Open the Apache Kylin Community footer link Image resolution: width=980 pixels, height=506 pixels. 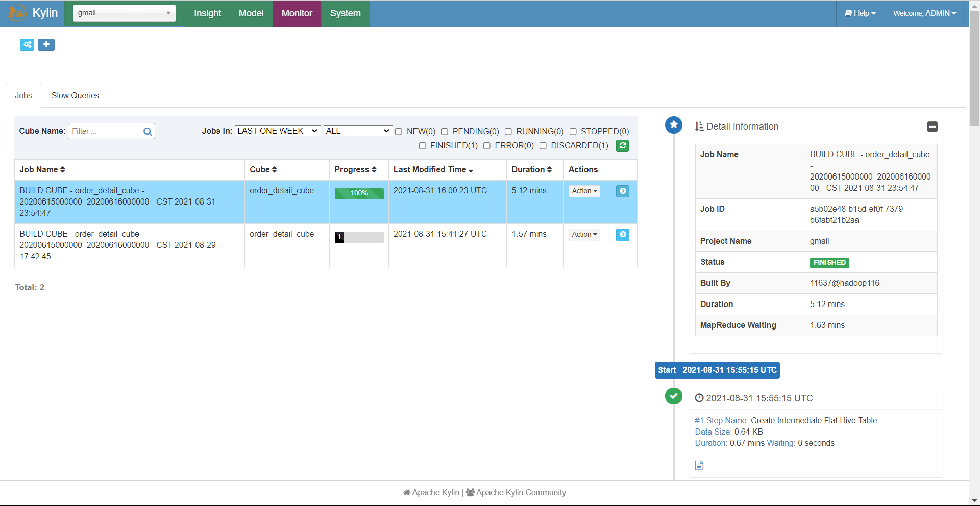pos(516,492)
